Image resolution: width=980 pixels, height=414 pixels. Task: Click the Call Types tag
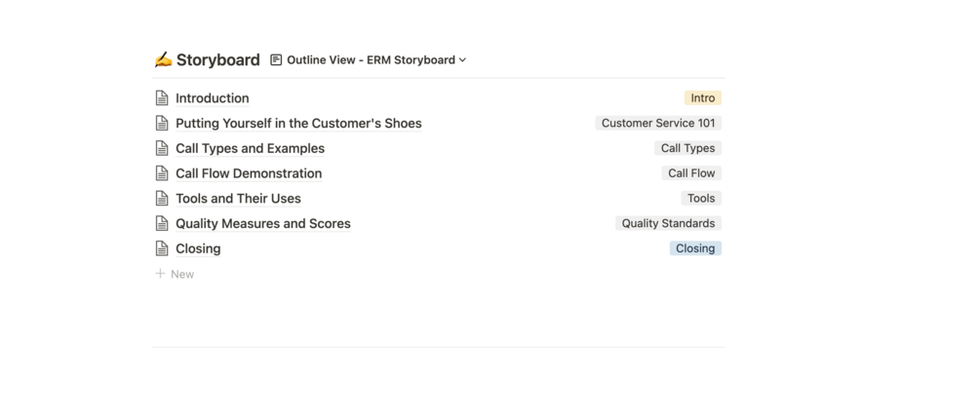point(687,148)
